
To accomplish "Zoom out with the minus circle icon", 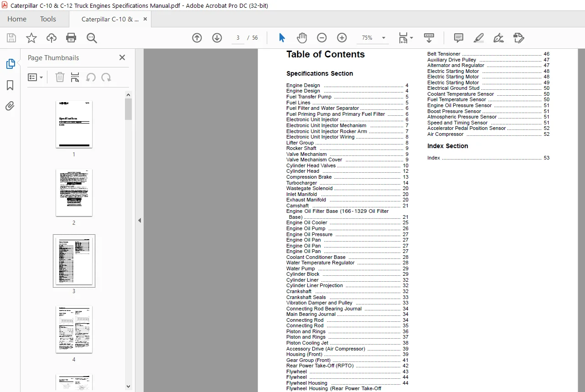I will (x=322, y=38).
